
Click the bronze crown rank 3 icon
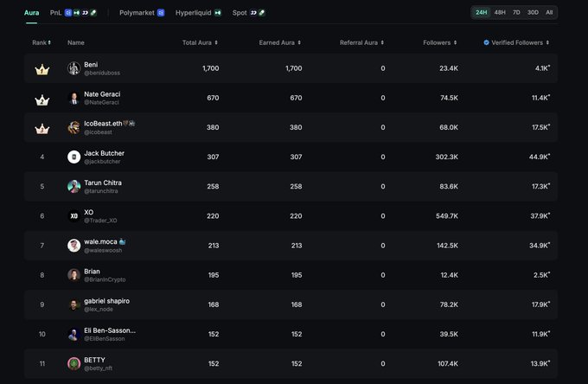42,129
